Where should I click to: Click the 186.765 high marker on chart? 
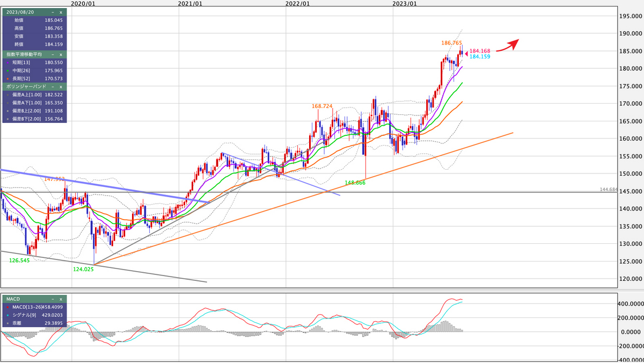(x=452, y=42)
